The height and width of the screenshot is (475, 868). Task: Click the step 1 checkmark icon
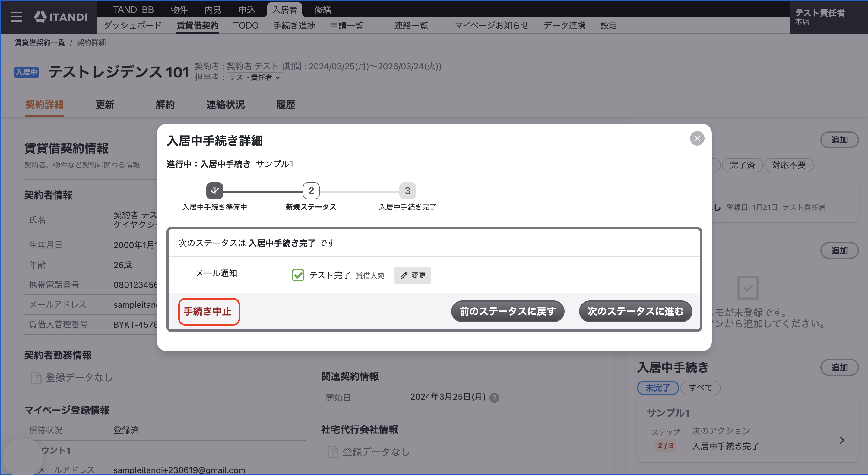(215, 191)
